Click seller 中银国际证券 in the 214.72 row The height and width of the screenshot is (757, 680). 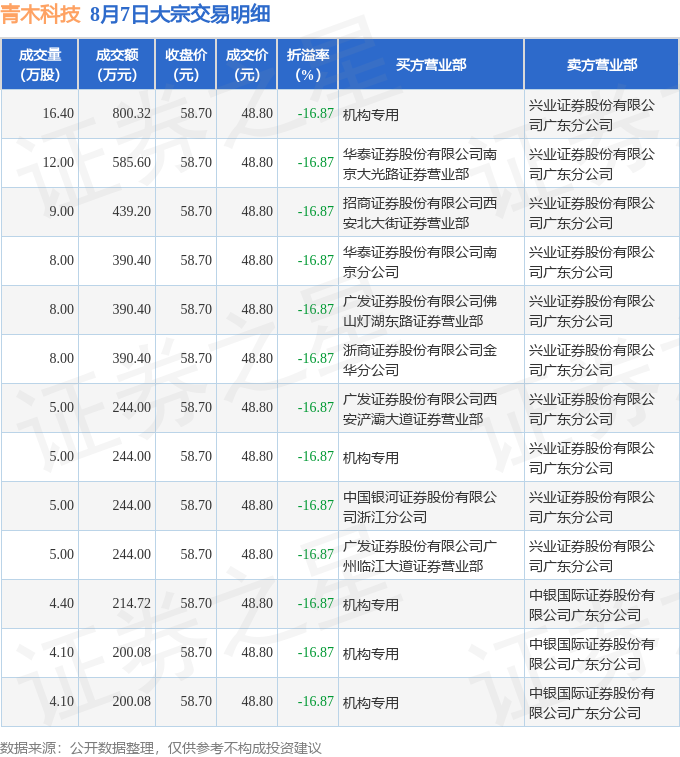(592, 605)
